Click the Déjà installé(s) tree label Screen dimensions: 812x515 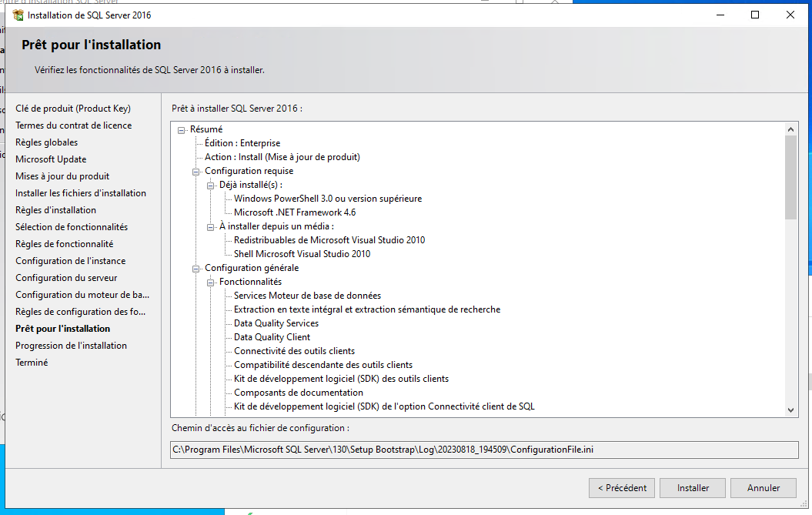[251, 185]
